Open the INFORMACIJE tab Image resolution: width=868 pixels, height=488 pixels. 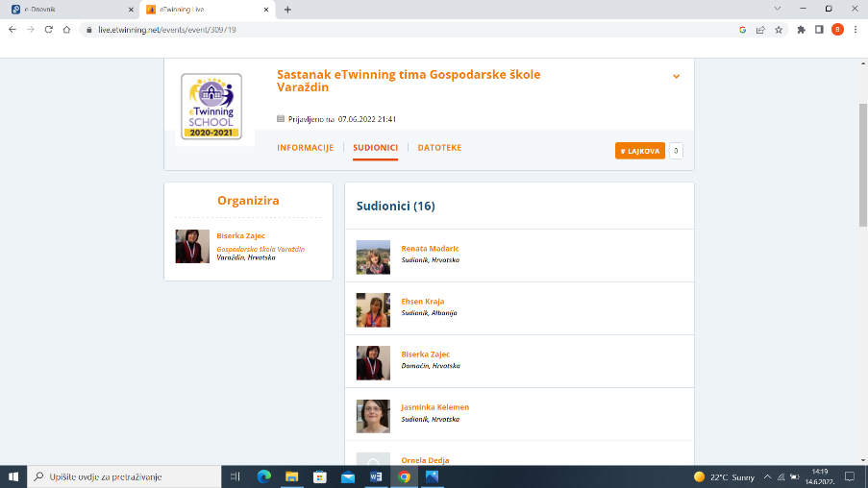305,148
